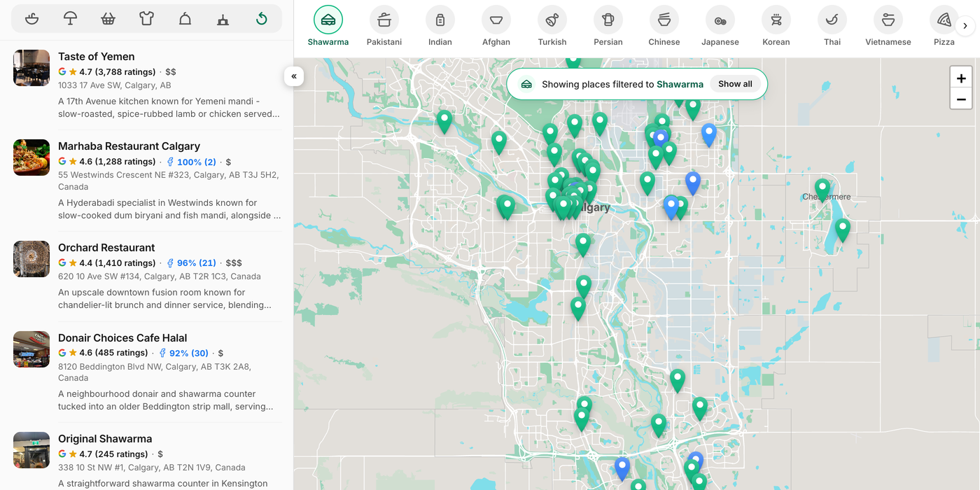The width and height of the screenshot is (980, 490).
Task: Click the Vietnamese bowl icon
Action: pyautogui.click(x=888, y=20)
